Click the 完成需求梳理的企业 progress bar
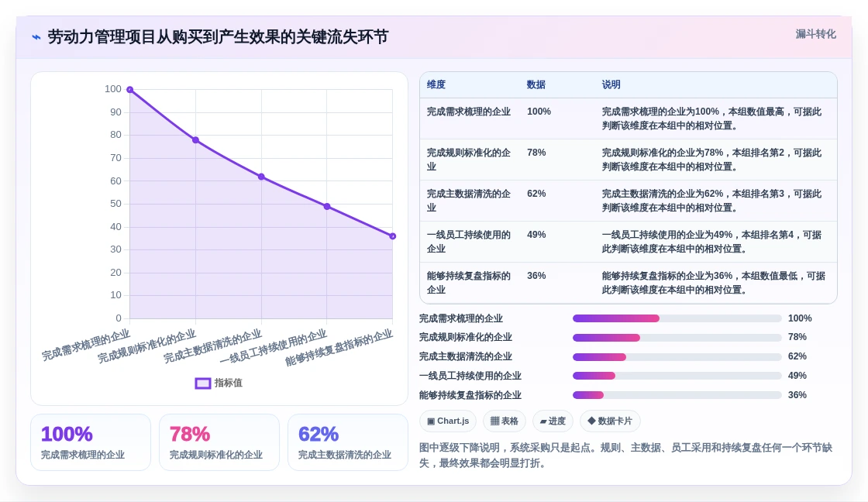Screen dimensions: 868x502 pos(677,318)
